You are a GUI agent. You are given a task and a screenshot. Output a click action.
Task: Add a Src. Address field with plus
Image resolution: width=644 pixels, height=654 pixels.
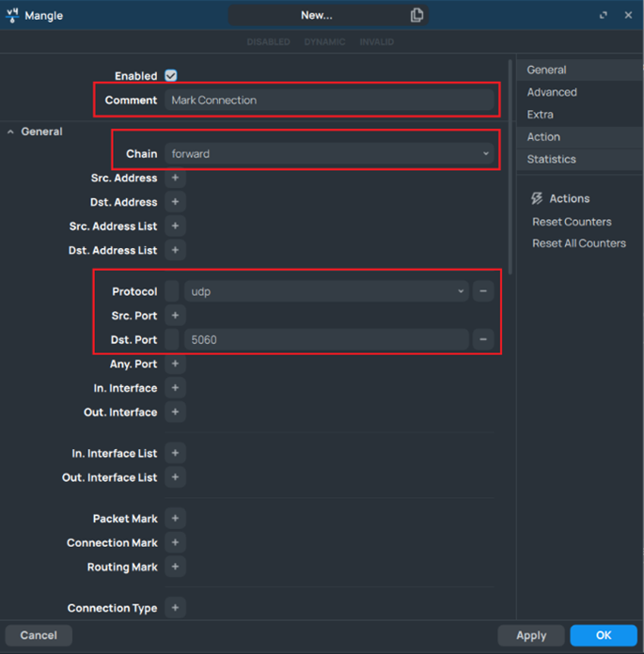coord(175,178)
